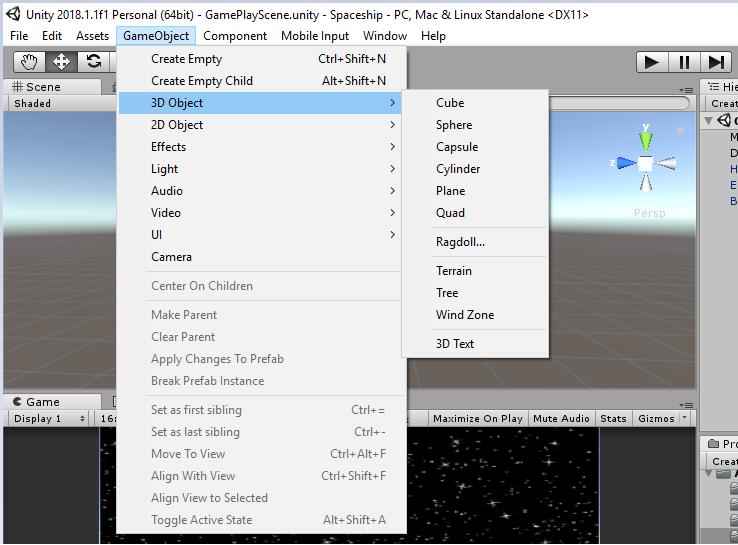Select the Rotate tool
The width and height of the screenshot is (738, 545).
click(94, 62)
